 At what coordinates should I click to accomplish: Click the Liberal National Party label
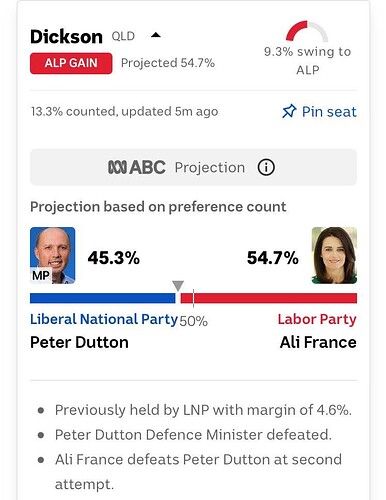(x=104, y=319)
